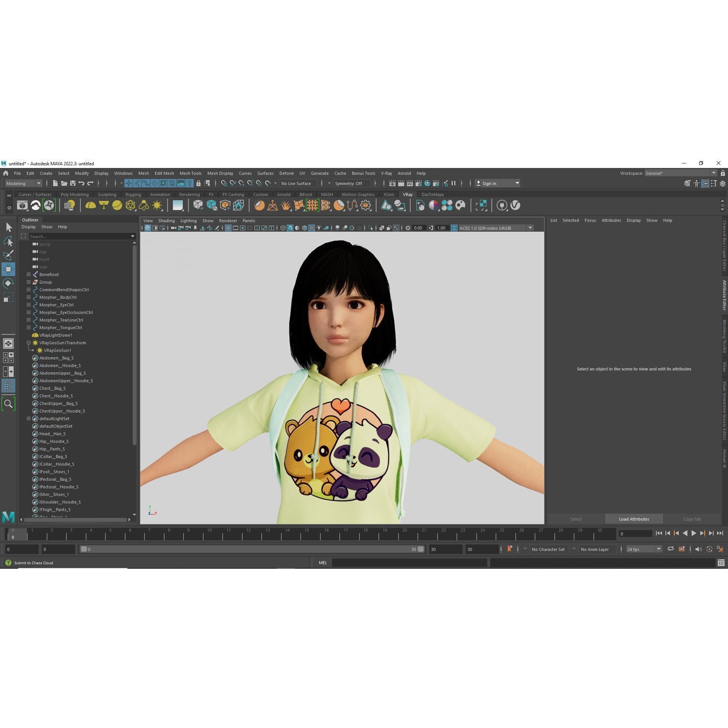
Task: Click the range slider bar
Action: coord(252,549)
